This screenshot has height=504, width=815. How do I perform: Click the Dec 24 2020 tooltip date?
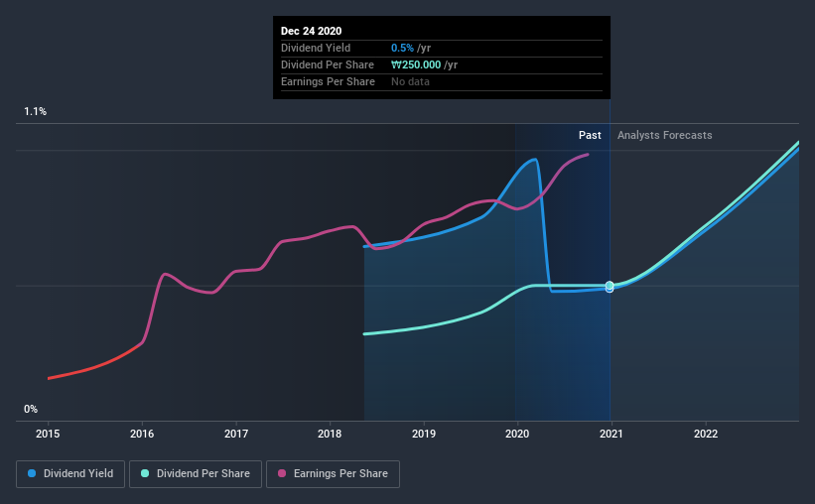click(x=312, y=31)
